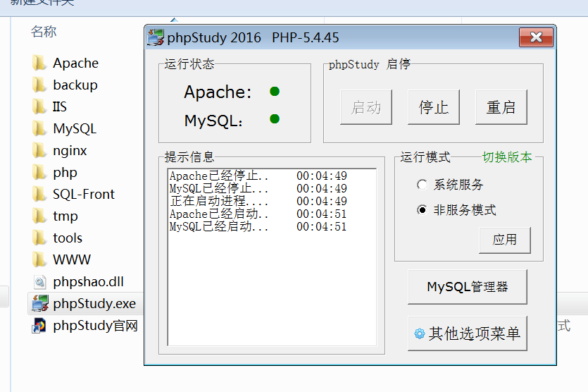Click the phpStudy title bar app icon
Screen dimensions: 588x392
click(156, 37)
